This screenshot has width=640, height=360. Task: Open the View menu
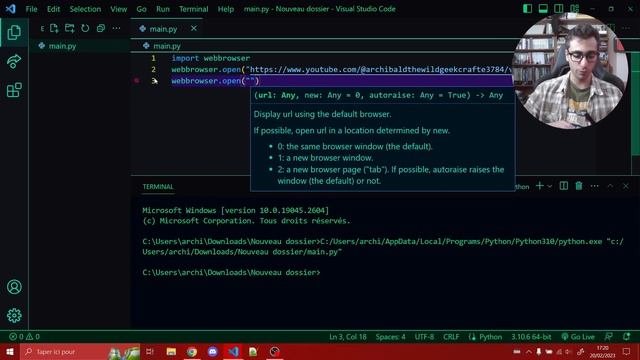[118, 9]
